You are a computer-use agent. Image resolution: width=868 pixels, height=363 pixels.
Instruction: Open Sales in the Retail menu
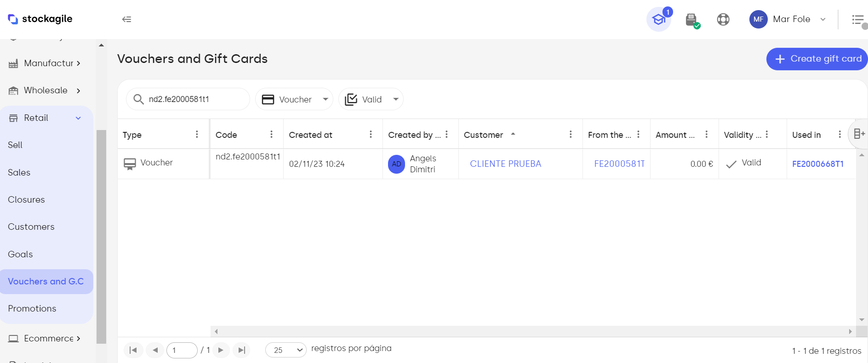click(19, 172)
